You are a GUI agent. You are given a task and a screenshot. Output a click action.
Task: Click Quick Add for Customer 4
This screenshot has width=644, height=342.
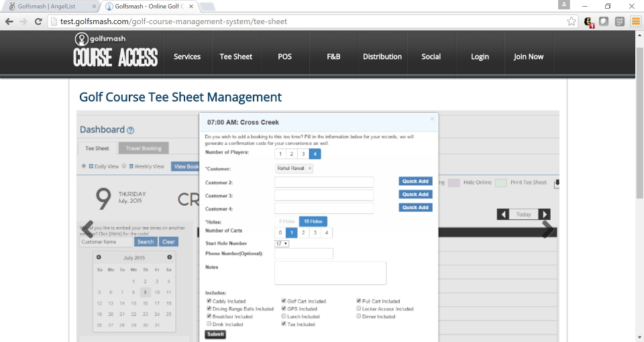point(415,207)
